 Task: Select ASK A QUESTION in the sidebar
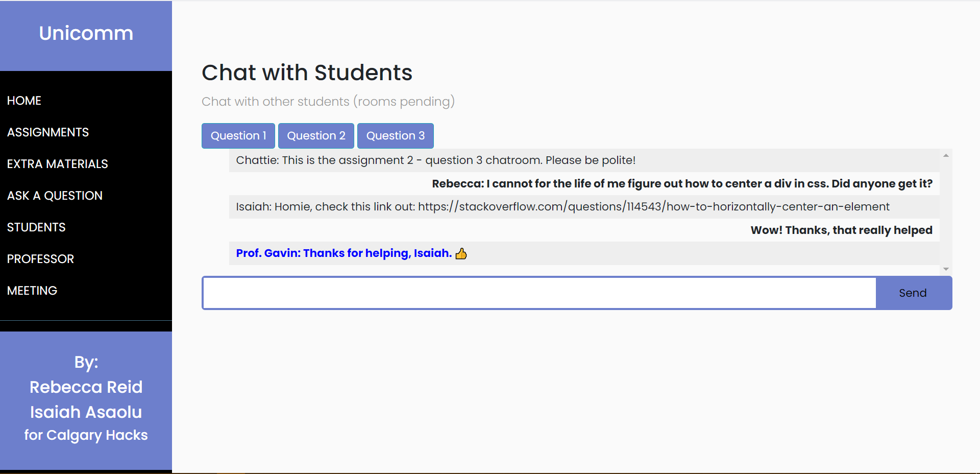pos(55,196)
